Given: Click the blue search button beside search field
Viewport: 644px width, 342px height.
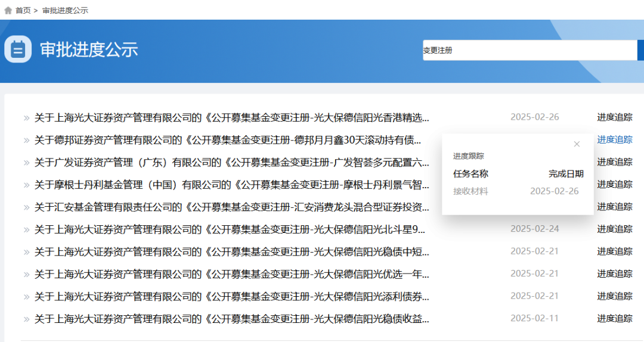Looking at the screenshot, I should pos(640,50).
